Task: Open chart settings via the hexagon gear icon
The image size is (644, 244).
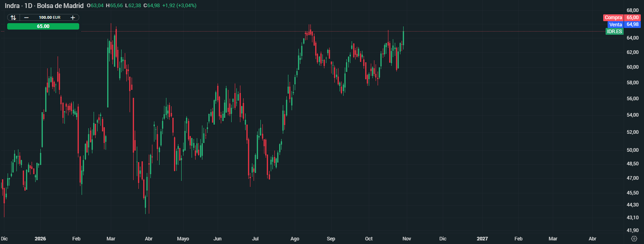Action: click(x=634, y=239)
